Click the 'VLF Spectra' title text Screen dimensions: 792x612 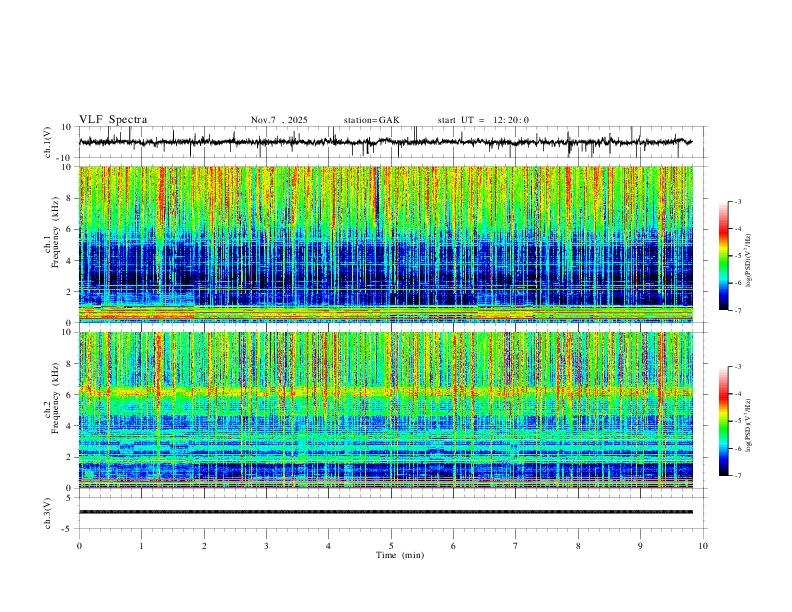113,120
